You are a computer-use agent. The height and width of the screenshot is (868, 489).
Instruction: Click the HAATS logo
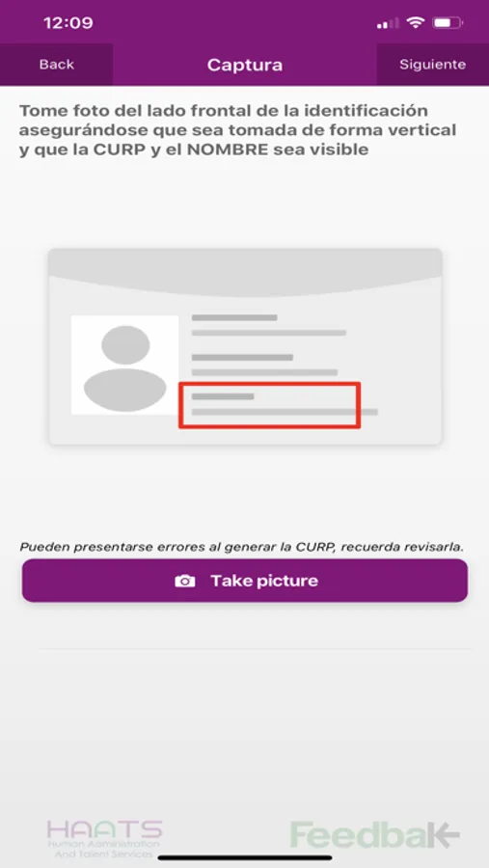point(105,837)
